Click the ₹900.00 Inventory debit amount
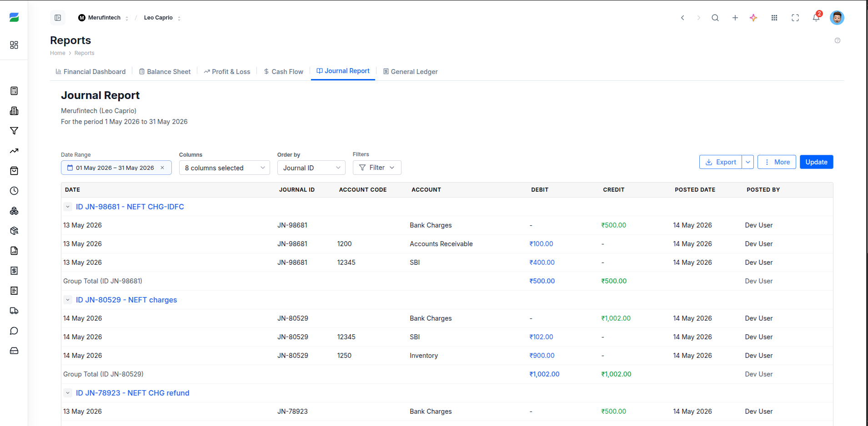The height and width of the screenshot is (426, 868). click(542, 356)
